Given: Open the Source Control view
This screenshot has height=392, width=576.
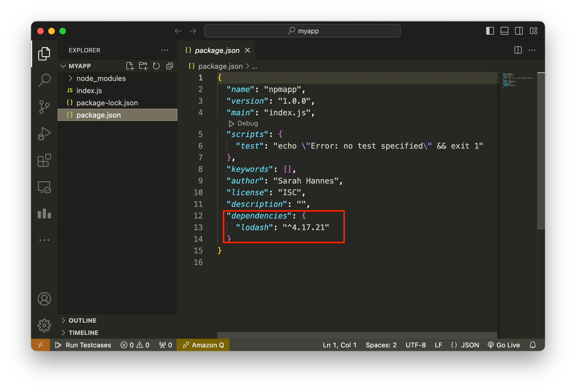Looking at the screenshot, I should point(44,107).
